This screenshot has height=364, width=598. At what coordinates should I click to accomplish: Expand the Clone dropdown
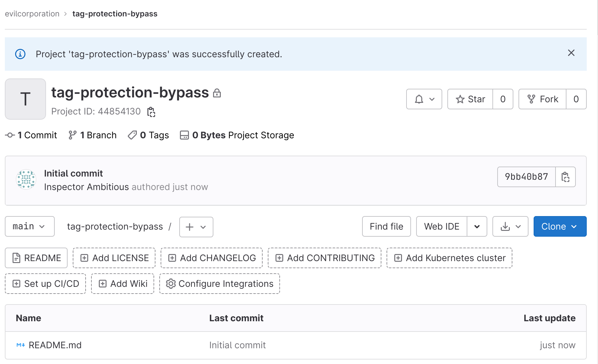coord(560,227)
